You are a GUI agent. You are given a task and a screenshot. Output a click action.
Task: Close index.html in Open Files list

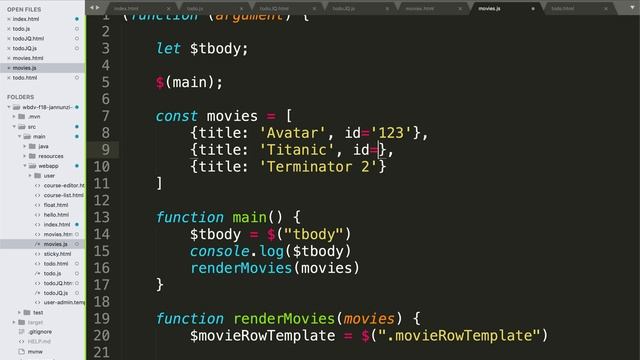(9, 19)
